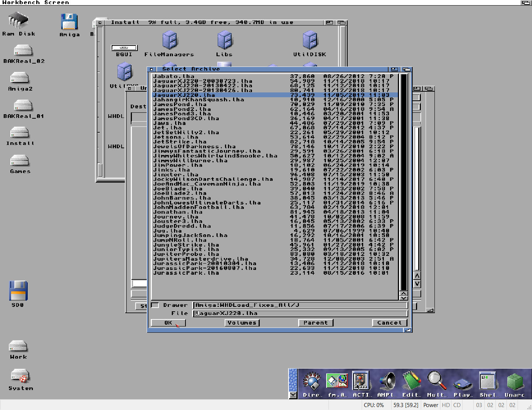Click OK in Select Archive dialog
532x410 pixels.
click(x=168, y=323)
